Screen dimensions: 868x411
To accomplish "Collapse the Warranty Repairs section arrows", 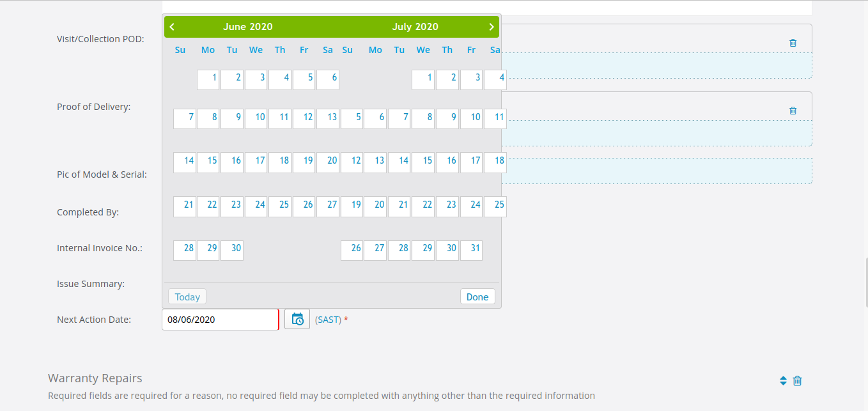I will pos(783,381).
